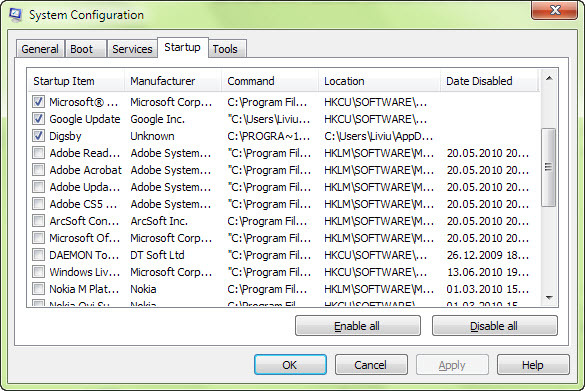Click the DT Soft Ltd manufacturer cell
The width and height of the screenshot is (585, 391).
click(157, 255)
